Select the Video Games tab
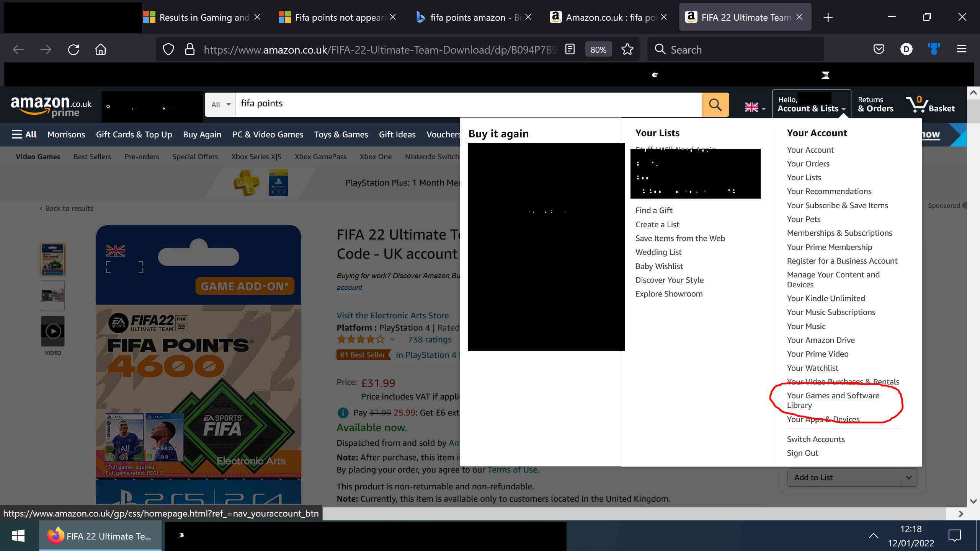 point(38,156)
